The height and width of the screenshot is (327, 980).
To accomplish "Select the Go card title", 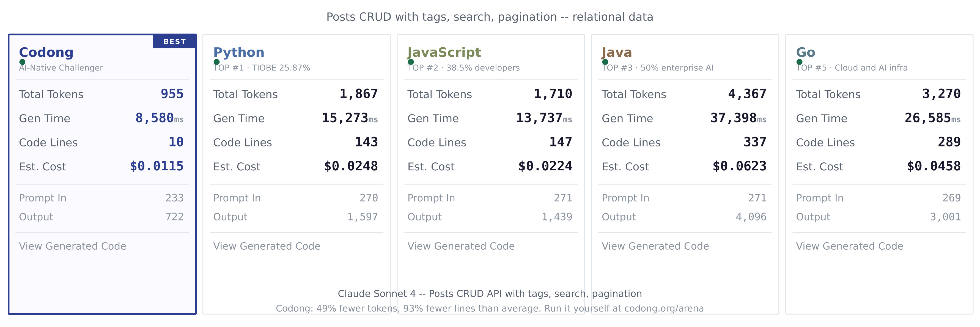I will (x=805, y=52).
